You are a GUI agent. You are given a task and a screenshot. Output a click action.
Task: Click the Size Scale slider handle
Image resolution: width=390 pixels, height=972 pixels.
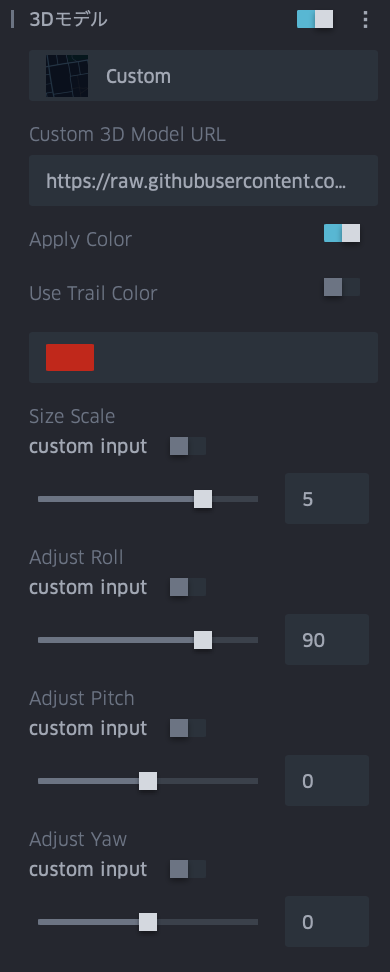(x=203, y=499)
